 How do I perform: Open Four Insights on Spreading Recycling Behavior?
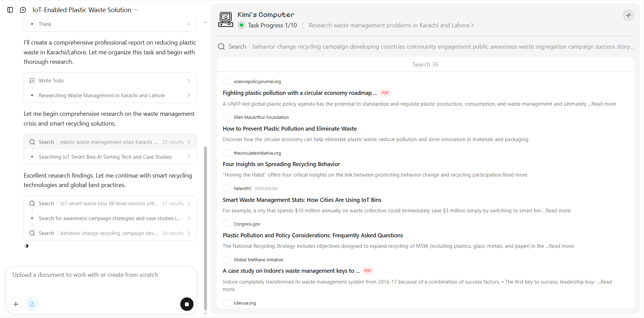tap(281, 164)
